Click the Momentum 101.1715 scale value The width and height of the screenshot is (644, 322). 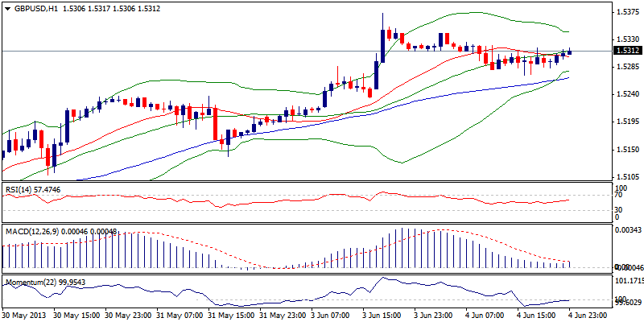click(628, 281)
